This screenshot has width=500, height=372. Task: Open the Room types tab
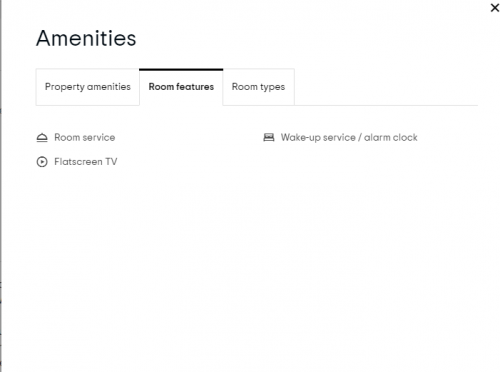(x=258, y=87)
